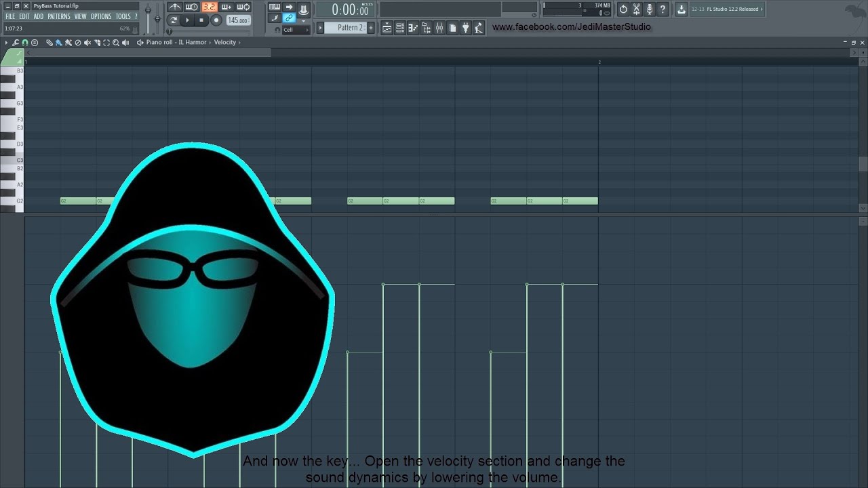Click the Record button

point(216,20)
